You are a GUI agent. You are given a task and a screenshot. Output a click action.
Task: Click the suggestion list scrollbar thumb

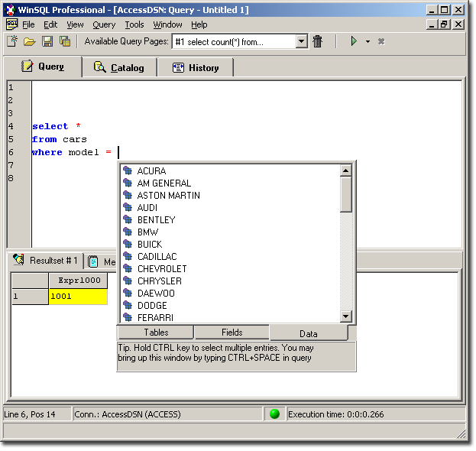coord(346,194)
